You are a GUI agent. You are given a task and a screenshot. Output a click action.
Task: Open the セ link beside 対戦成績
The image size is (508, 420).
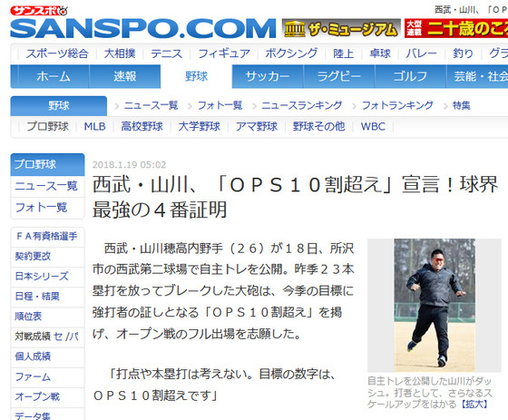(x=58, y=337)
